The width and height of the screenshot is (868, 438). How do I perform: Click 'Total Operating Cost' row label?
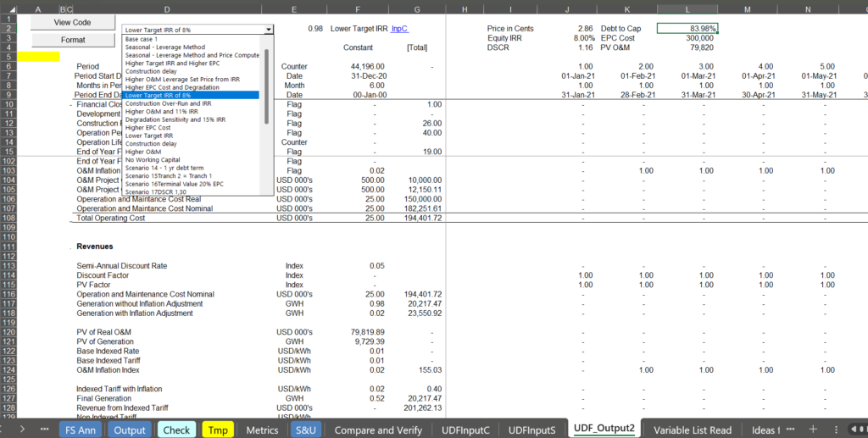[x=111, y=218]
